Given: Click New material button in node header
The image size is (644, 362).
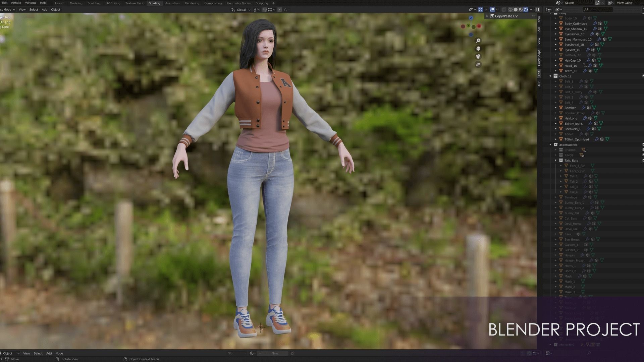Looking at the screenshot, I should (275, 353).
